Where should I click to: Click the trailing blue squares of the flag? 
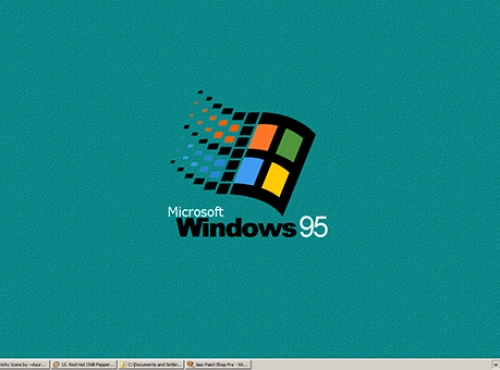click(x=203, y=160)
